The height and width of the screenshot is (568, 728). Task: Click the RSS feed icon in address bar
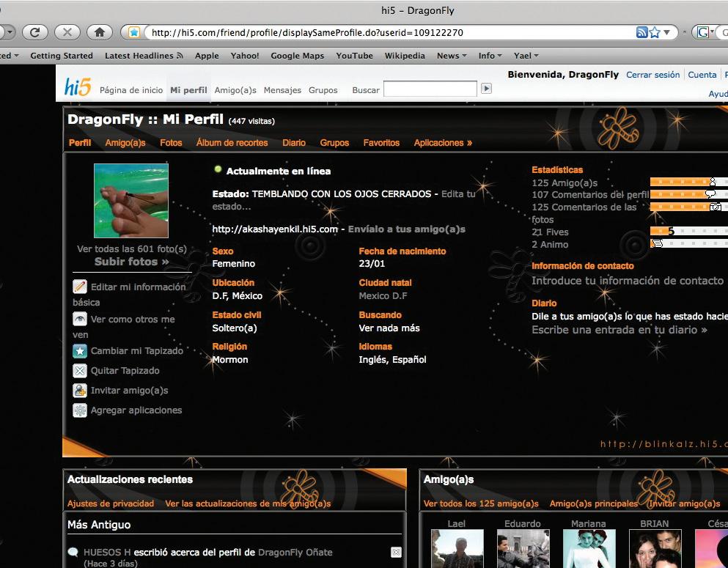click(641, 32)
